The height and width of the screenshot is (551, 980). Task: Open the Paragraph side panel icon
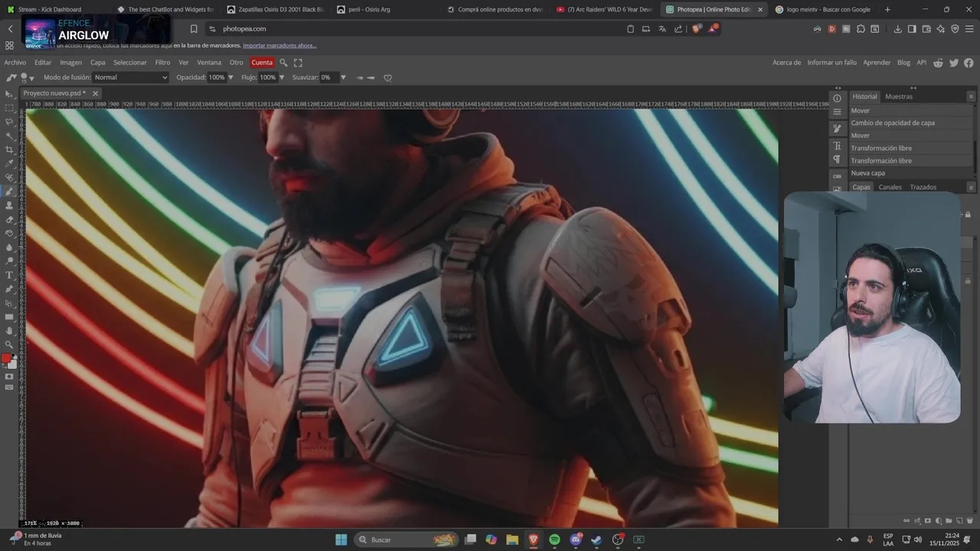(837, 159)
